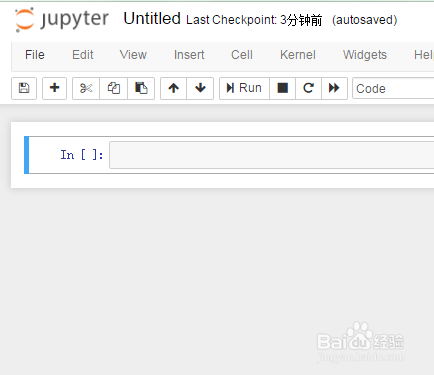The width and height of the screenshot is (434, 375).
Task: Run the current cell
Action: point(244,88)
